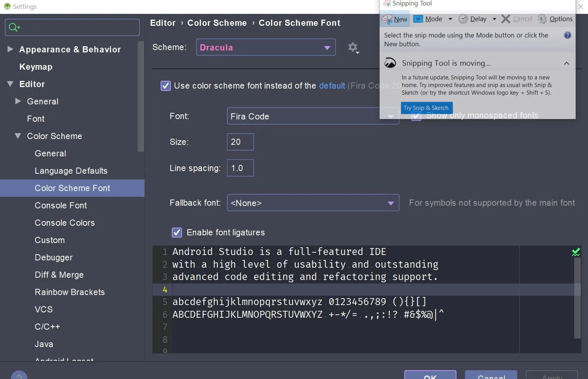Click the settings search field

coord(72,27)
